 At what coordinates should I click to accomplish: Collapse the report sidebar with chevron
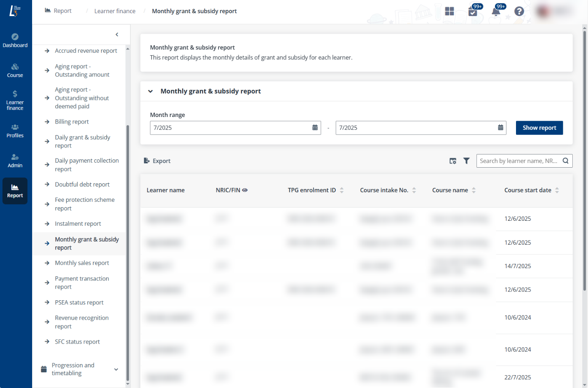pos(117,35)
